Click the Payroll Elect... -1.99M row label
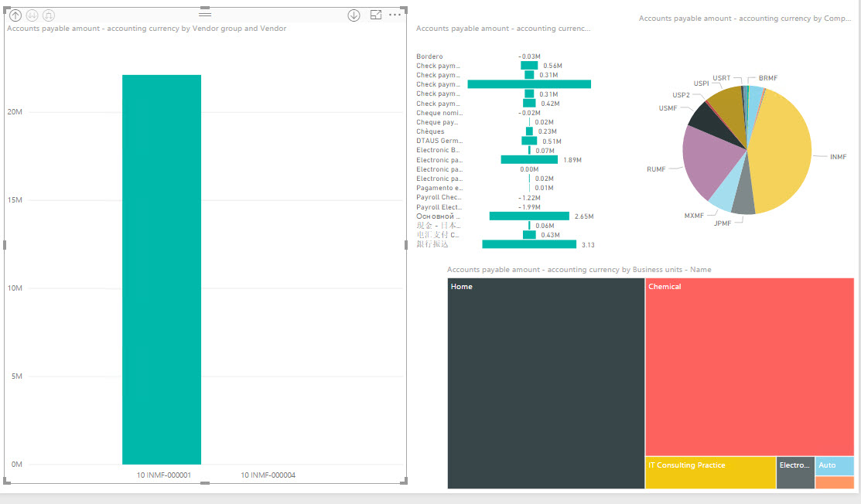Screen dimensions: 861x504 point(439,207)
